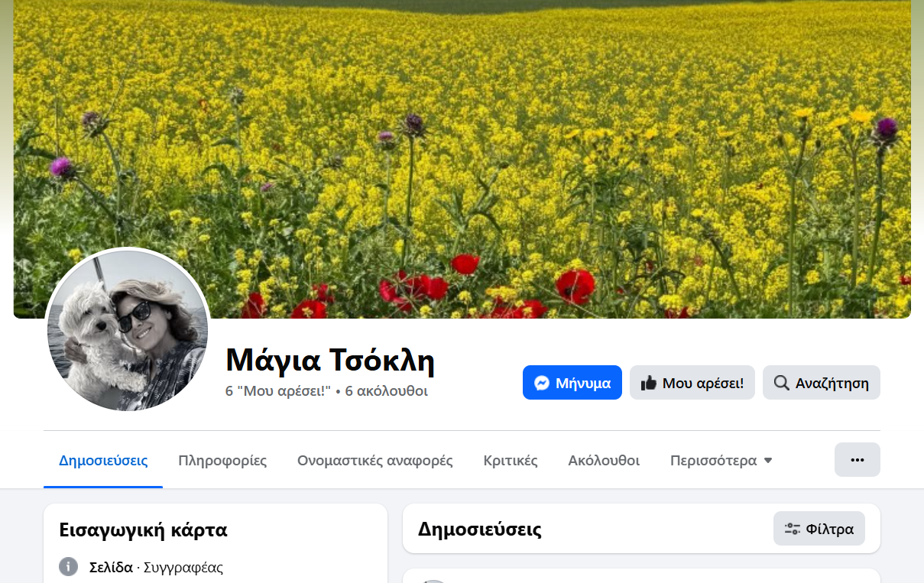Switch to the Πληροφορίες tab

[222, 461]
